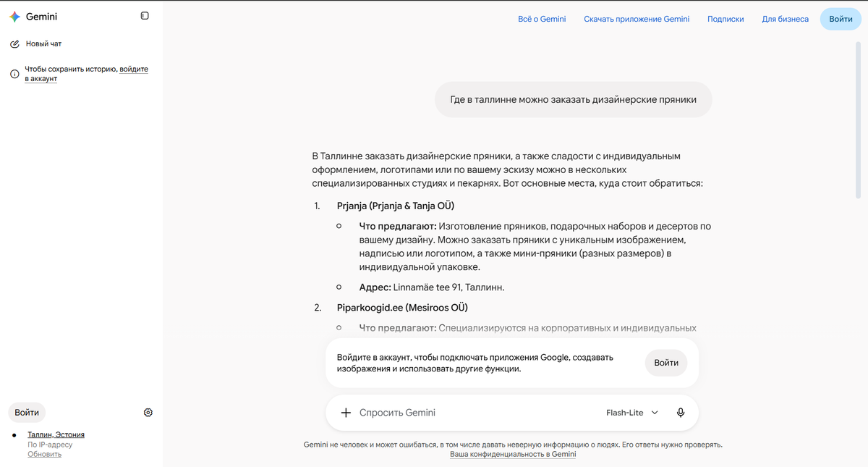Screen dimensions: 868x467
Task: Activate the microphone voice input icon
Action: pyautogui.click(x=681, y=413)
